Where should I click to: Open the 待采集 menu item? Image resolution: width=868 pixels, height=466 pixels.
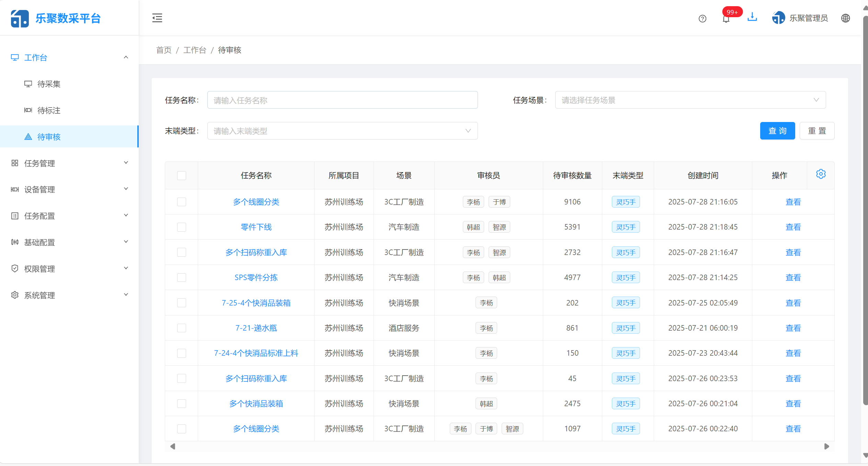(x=49, y=84)
